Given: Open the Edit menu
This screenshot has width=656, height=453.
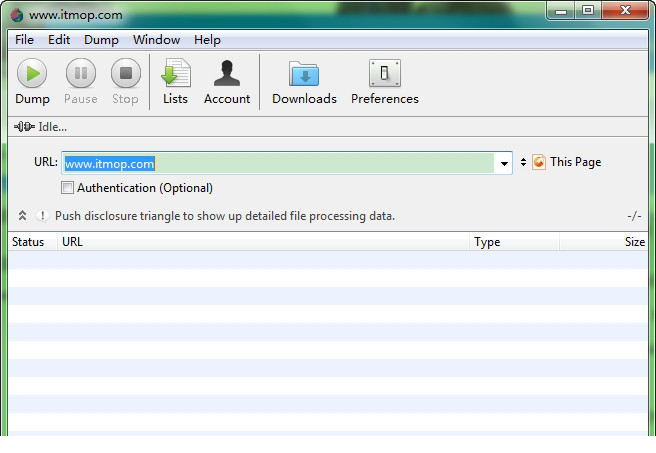Looking at the screenshot, I should pyautogui.click(x=59, y=40).
